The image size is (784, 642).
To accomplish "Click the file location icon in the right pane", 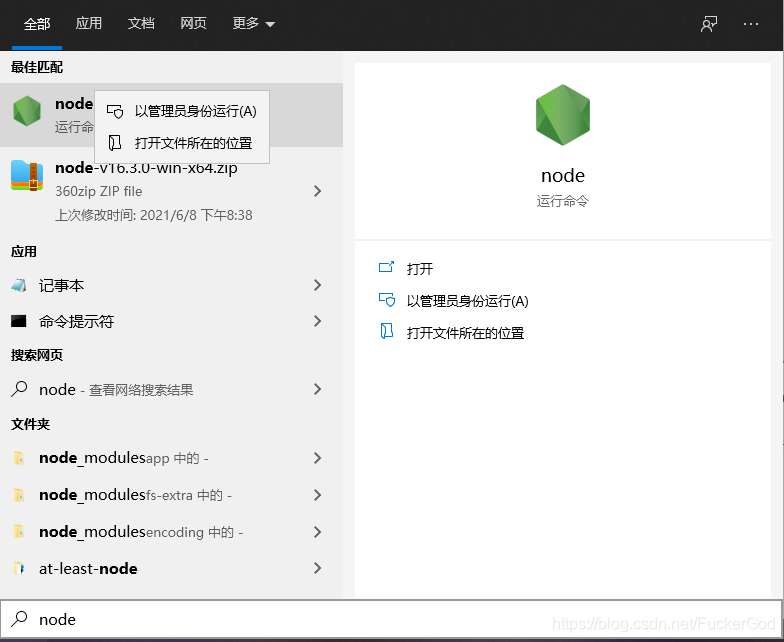I will point(386,331).
